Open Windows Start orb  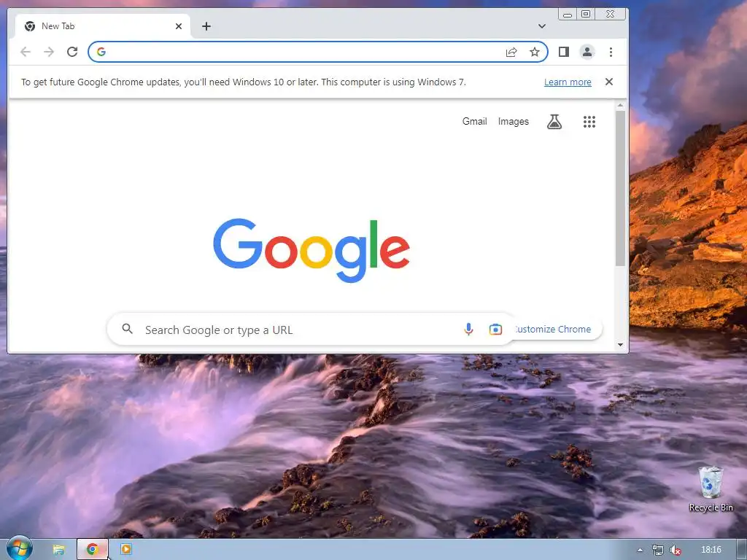point(19,548)
